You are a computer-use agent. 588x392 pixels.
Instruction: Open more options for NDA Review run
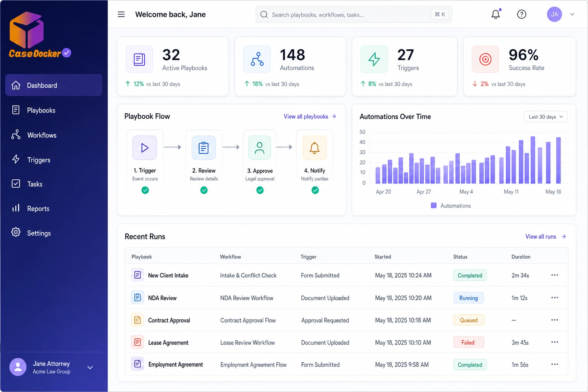pyautogui.click(x=554, y=297)
